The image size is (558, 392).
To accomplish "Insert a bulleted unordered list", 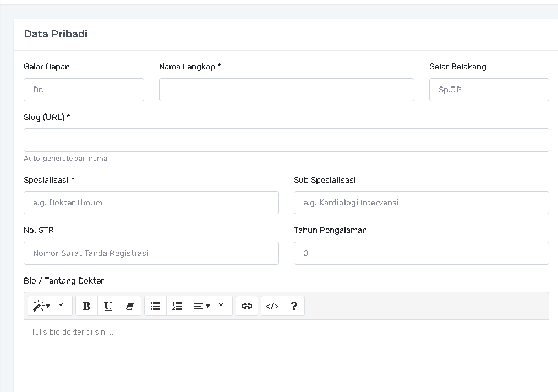I will pyautogui.click(x=155, y=306).
